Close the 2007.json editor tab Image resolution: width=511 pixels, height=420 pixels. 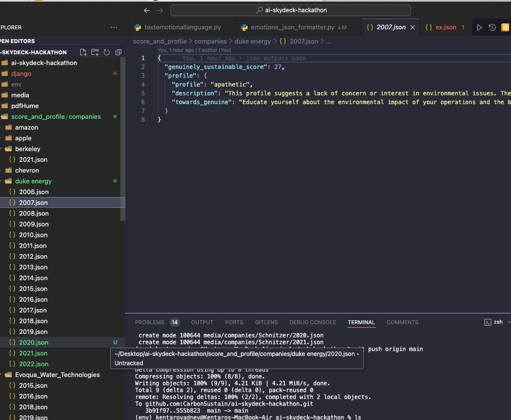[x=412, y=27]
